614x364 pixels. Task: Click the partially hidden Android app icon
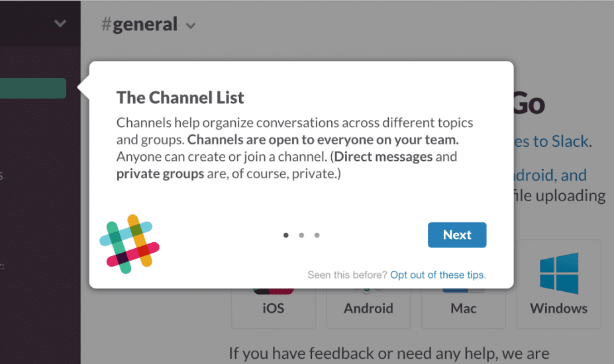click(368, 291)
